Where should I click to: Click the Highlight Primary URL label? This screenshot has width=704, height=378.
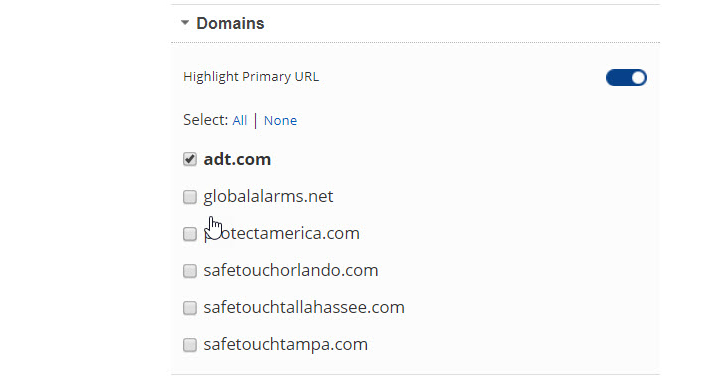[251, 77]
